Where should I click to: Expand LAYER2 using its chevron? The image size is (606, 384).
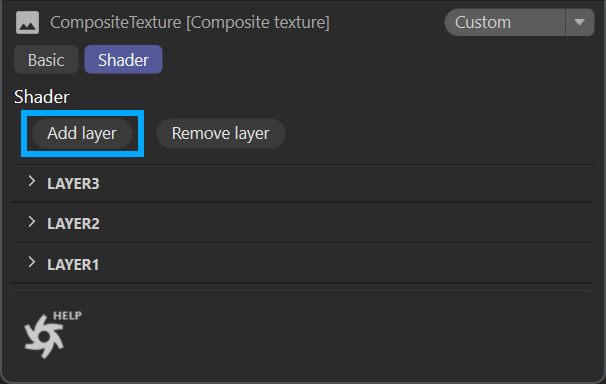[x=32, y=222]
